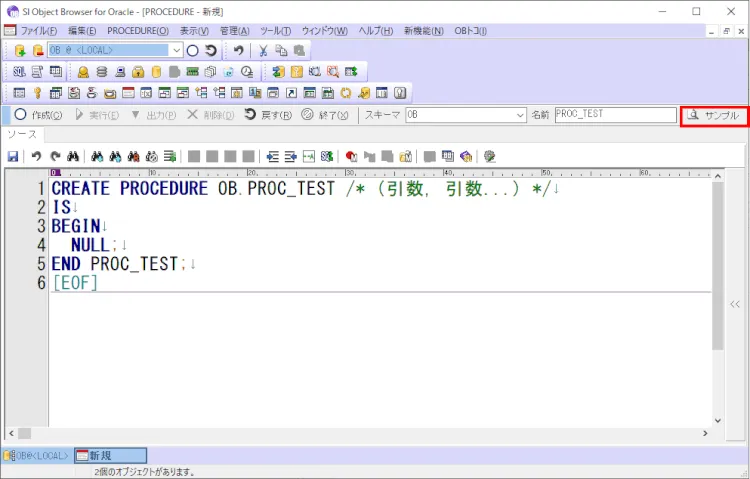Image resolution: width=750 pixels, height=479 pixels.
Task: Click the blue save floppy disk icon
Action: (13, 156)
